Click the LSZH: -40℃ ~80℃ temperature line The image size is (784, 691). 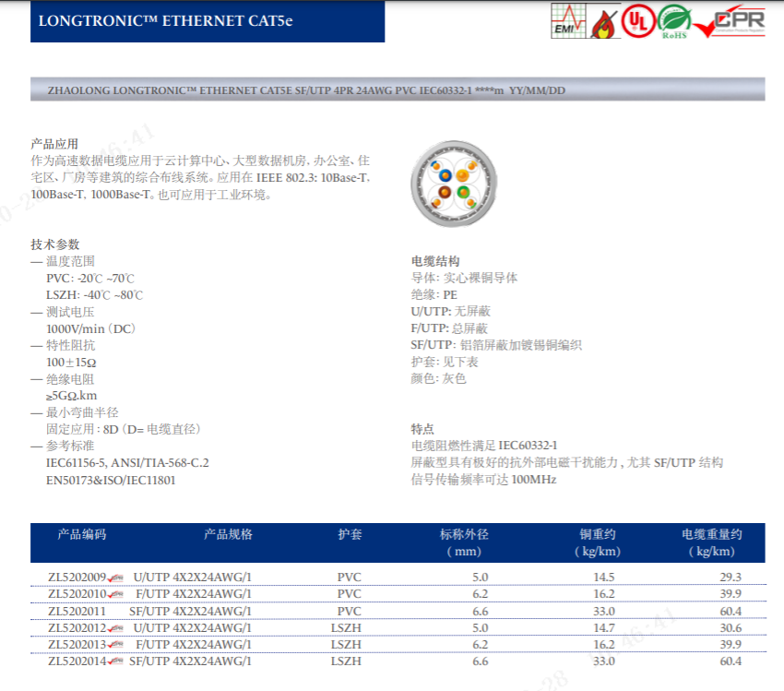94,295
